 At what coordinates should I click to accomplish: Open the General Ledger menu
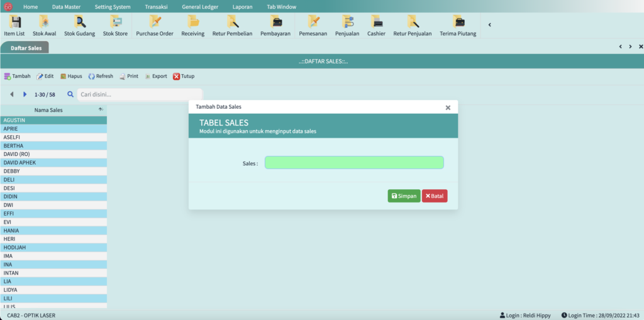coord(199,6)
